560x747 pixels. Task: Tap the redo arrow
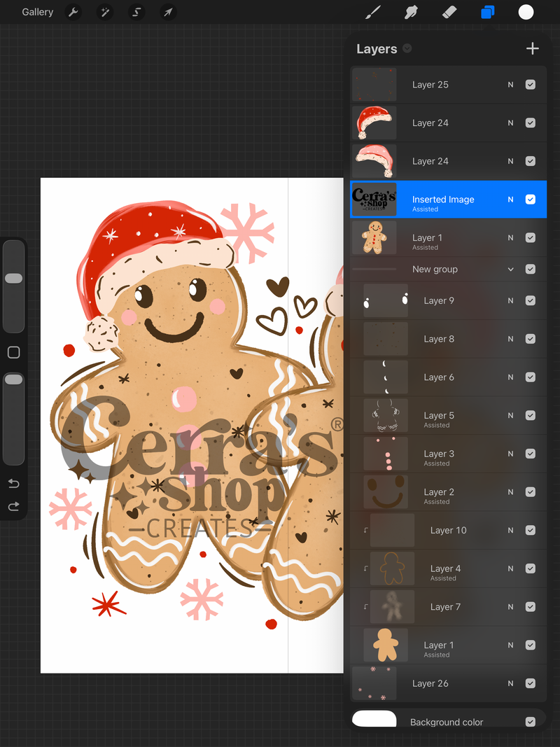[x=14, y=506]
